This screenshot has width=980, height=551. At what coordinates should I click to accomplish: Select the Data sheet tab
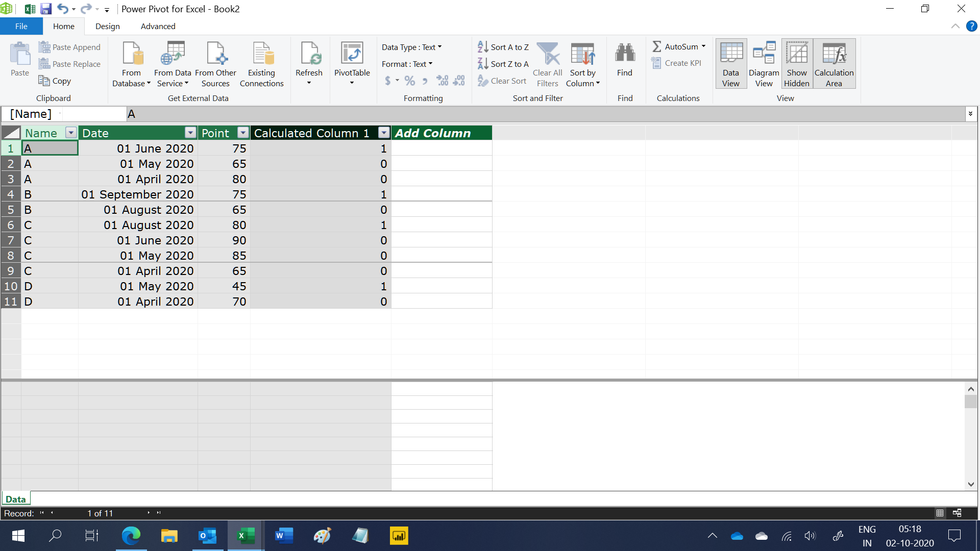click(16, 499)
